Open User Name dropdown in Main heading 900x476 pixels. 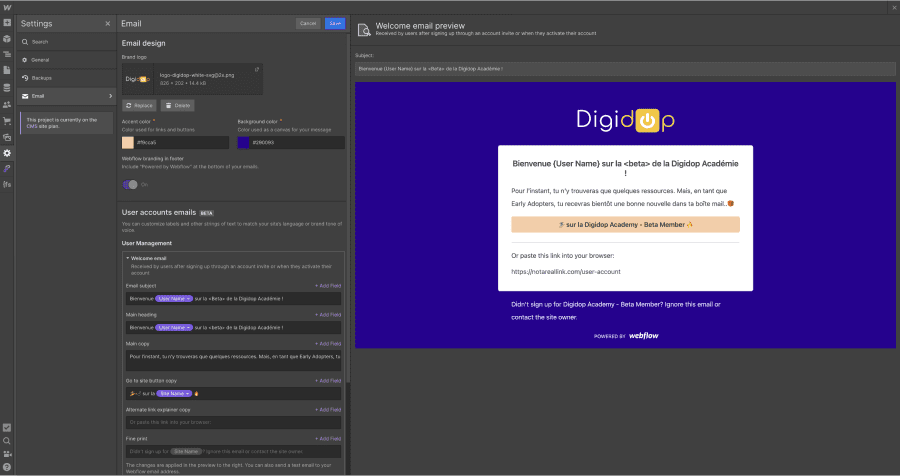(174, 327)
